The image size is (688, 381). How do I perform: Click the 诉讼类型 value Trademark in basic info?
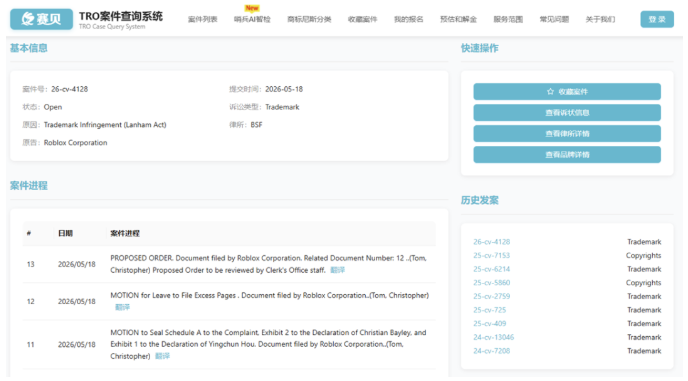point(282,107)
